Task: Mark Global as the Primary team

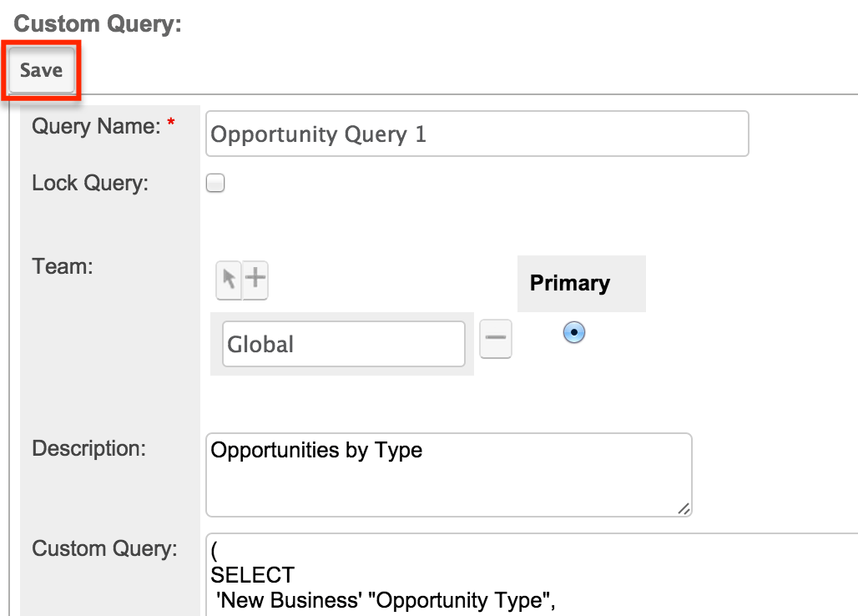Action: click(x=573, y=331)
